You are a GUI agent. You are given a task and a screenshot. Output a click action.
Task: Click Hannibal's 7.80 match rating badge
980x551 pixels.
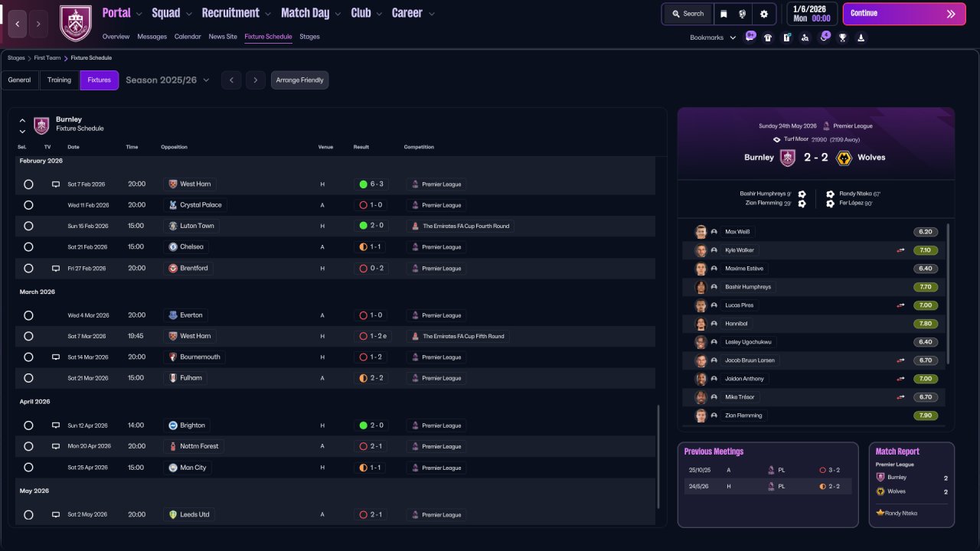926,324
